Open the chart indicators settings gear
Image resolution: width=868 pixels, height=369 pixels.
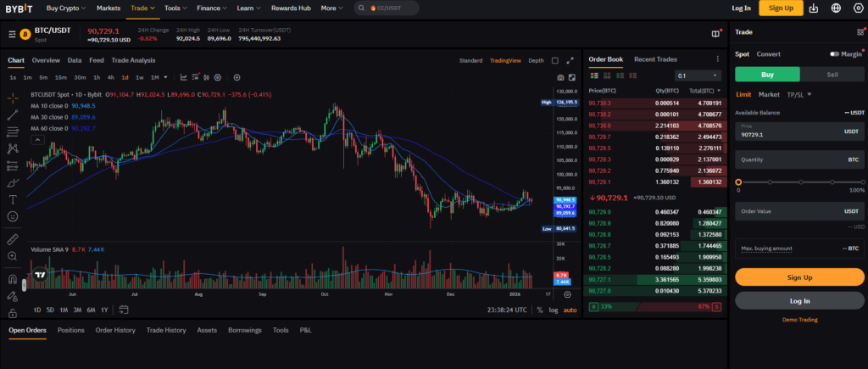[217, 77]
